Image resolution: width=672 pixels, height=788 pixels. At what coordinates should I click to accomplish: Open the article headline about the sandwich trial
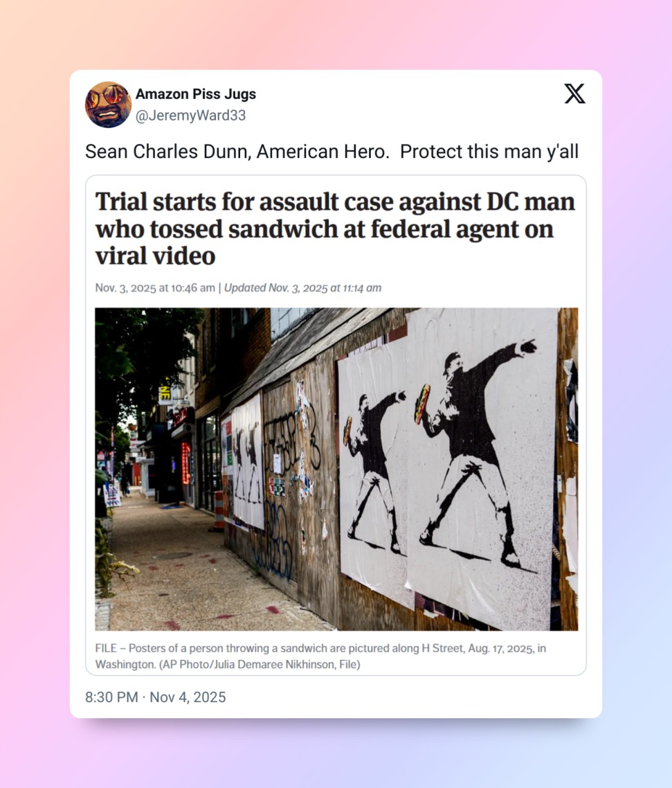[x=335, y=229]
